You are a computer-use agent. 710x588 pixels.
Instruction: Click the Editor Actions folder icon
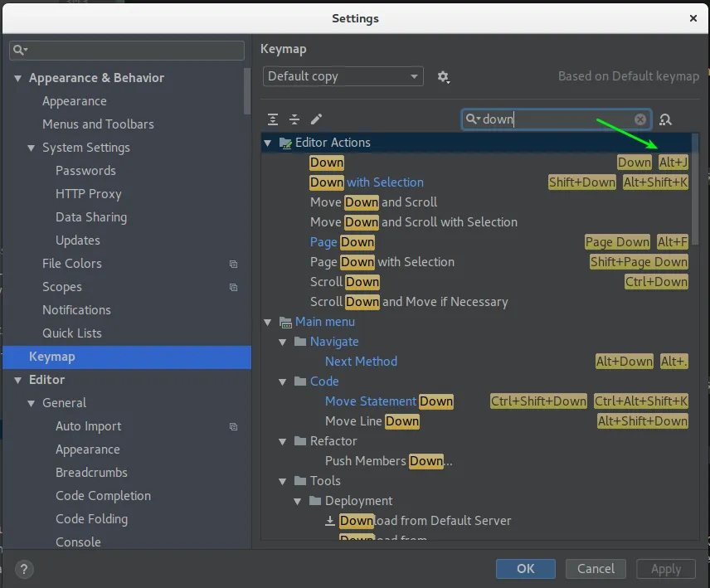point(285,143)
